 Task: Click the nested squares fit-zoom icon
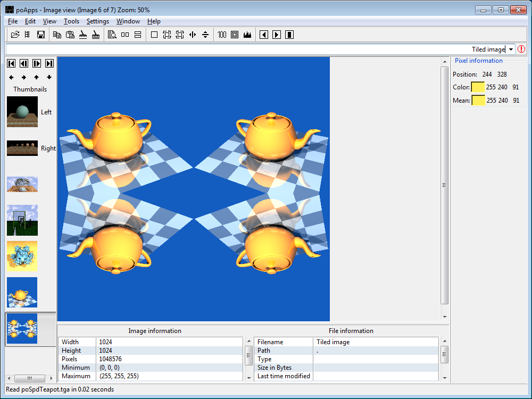(235, 35)
